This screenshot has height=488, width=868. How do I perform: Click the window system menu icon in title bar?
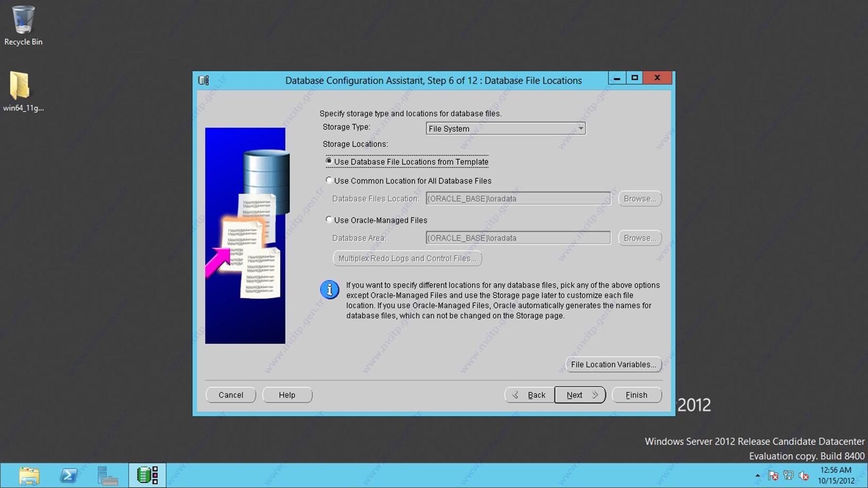(x=204, y=80)
